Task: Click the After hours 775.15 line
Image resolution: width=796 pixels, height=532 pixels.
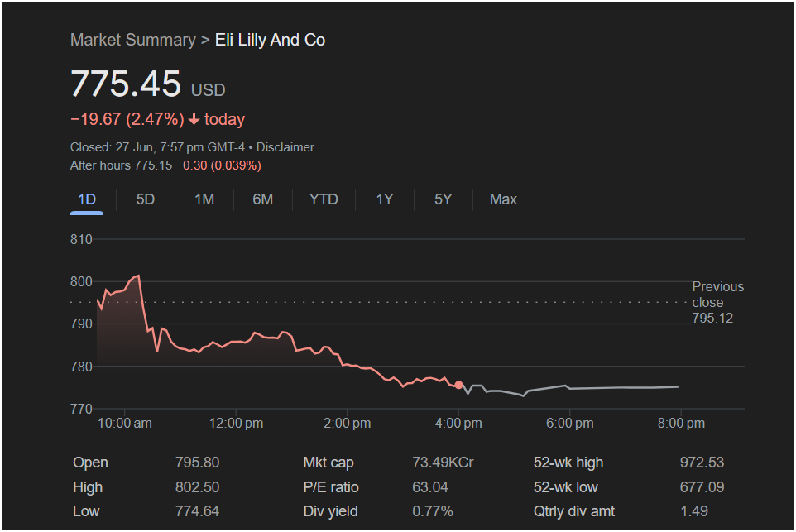Action: (x=165, y=165)
